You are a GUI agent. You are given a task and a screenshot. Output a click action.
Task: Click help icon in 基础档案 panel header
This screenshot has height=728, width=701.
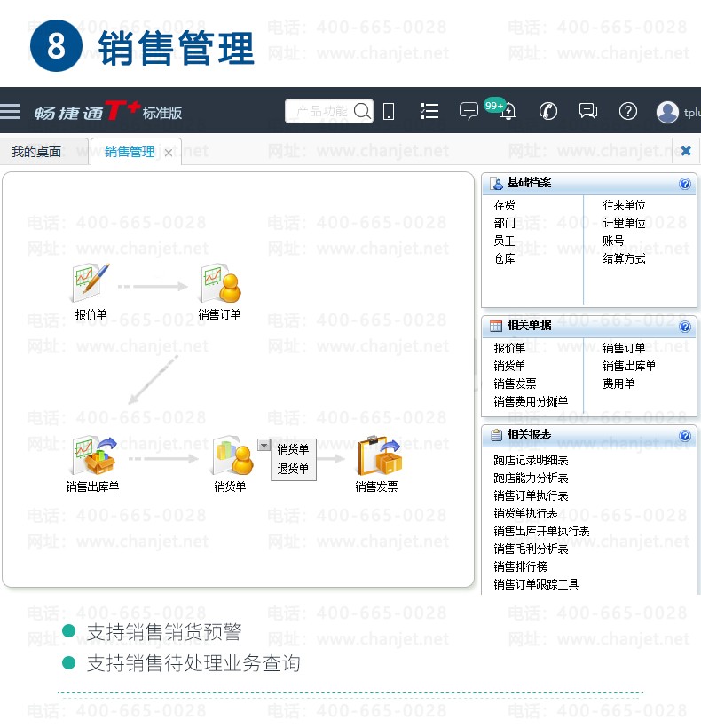[x=685, y=184]
